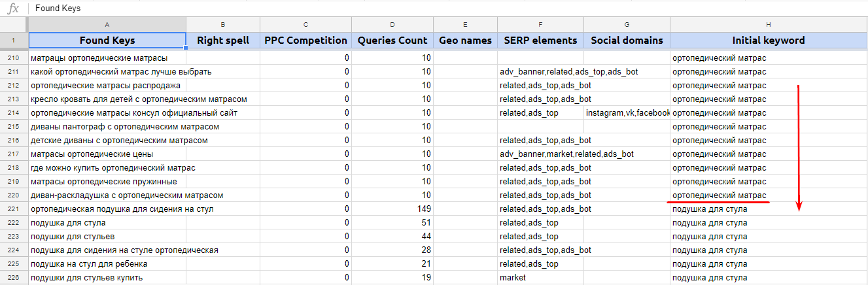
Task: Click the подушка для стула cell in column A
Action: pos(107,223)
